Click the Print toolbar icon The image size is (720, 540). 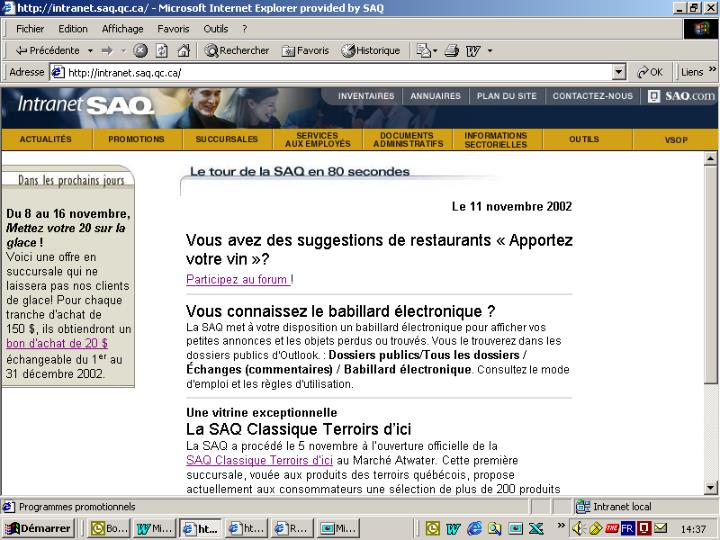click(x=452, y=51)
